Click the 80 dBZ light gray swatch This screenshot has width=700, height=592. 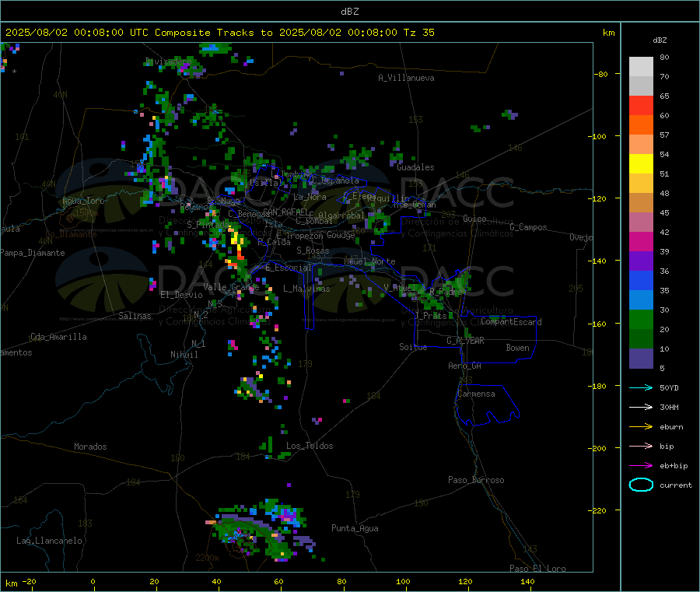tap(641, 67)
